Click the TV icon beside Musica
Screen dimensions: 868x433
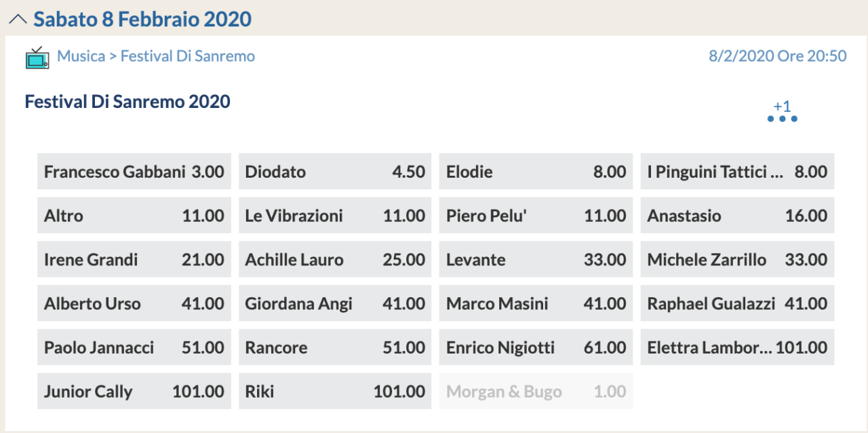pos(37,57)
